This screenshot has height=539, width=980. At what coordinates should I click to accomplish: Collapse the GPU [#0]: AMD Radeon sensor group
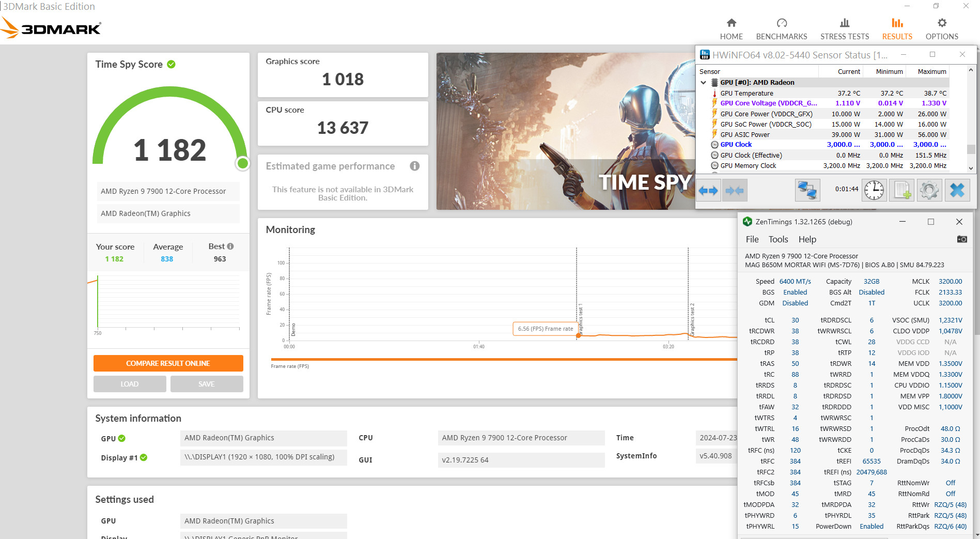(703, 83)
